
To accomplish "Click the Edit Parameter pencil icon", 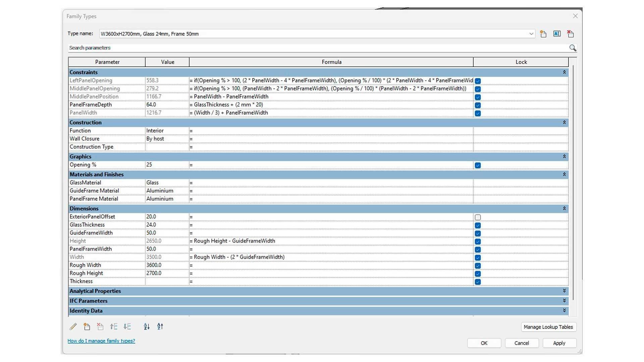I will pyautogui.click(x=73, y=326).
